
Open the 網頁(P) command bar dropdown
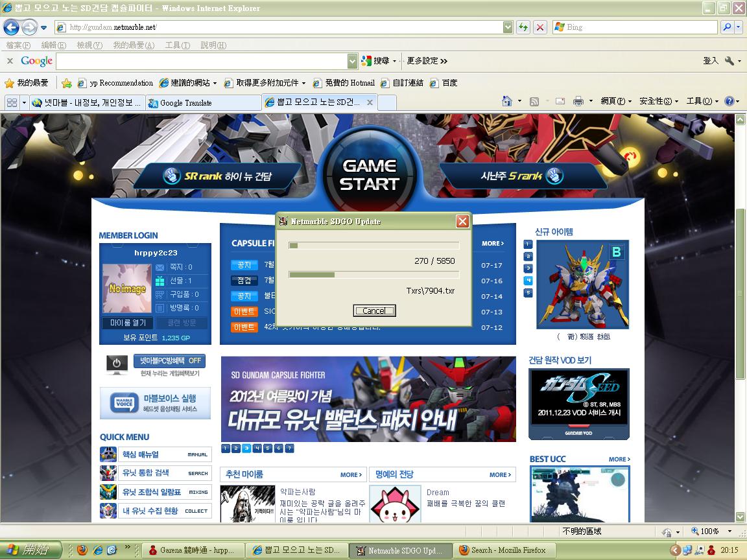(x=615, y=101)
